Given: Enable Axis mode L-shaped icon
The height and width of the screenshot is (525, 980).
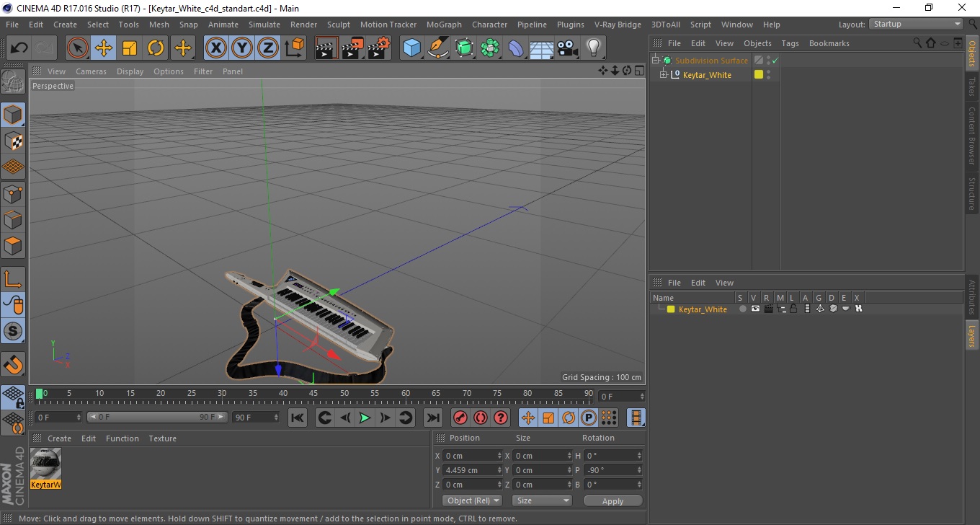Looking at the screenshot, I should point(13,279).
